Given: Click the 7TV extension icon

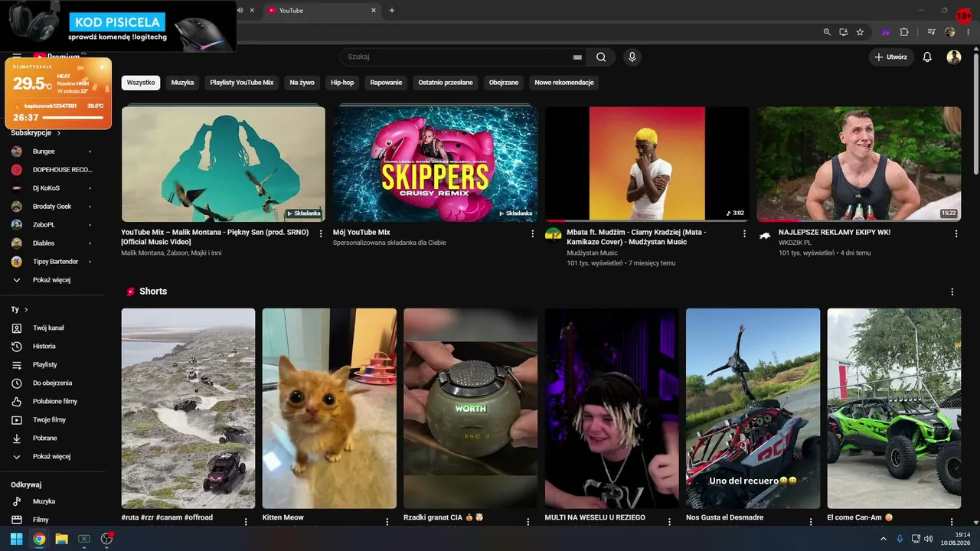Looking at the screenshot, I should click(886, 32).
